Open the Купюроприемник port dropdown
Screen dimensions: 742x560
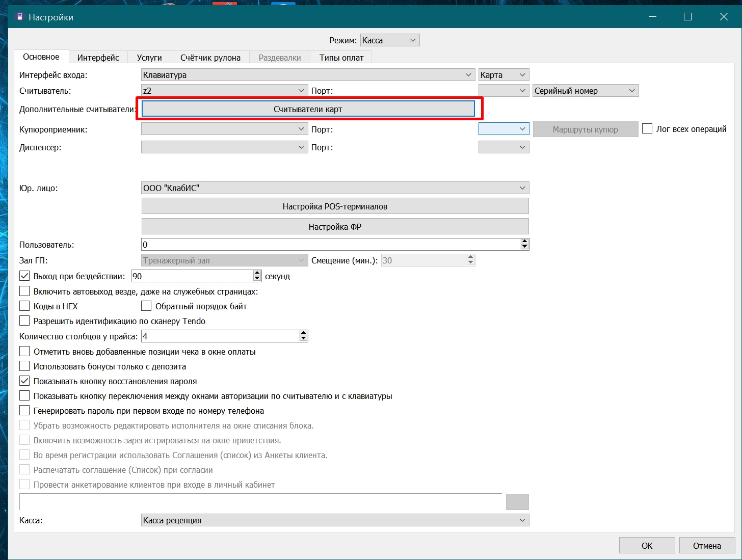click(503, 129)
